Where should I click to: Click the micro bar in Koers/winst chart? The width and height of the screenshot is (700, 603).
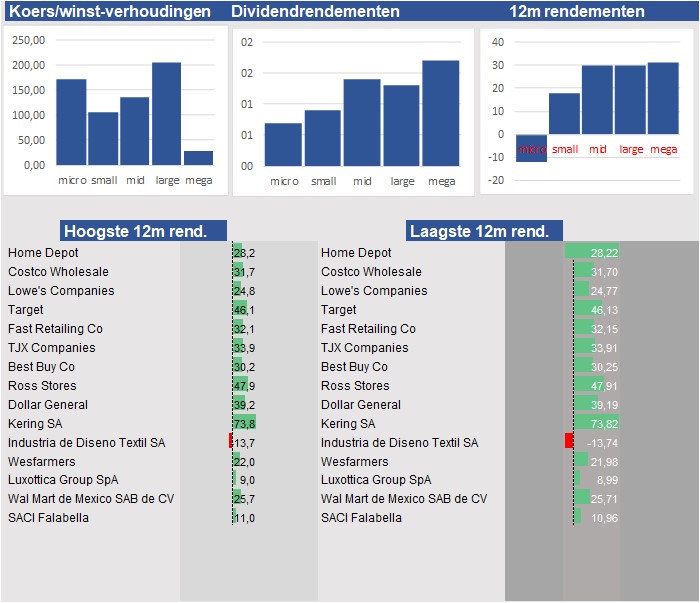[x=71, y=122]
